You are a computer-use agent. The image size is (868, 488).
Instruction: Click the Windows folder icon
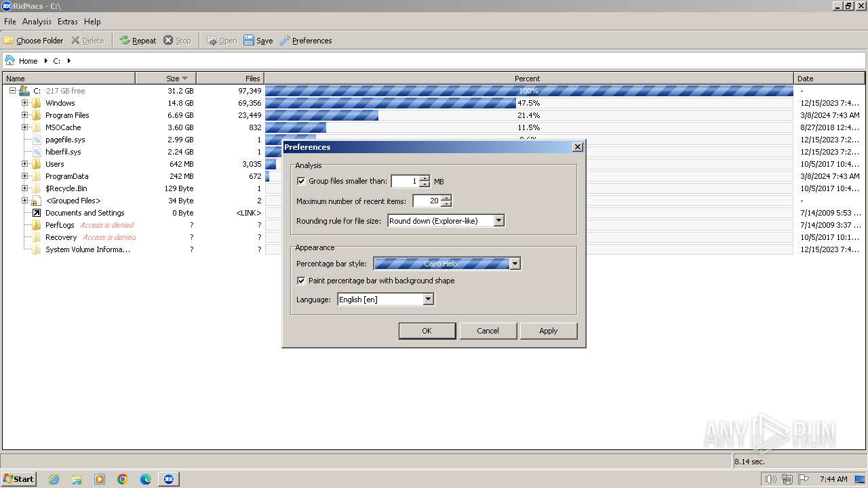37,103
